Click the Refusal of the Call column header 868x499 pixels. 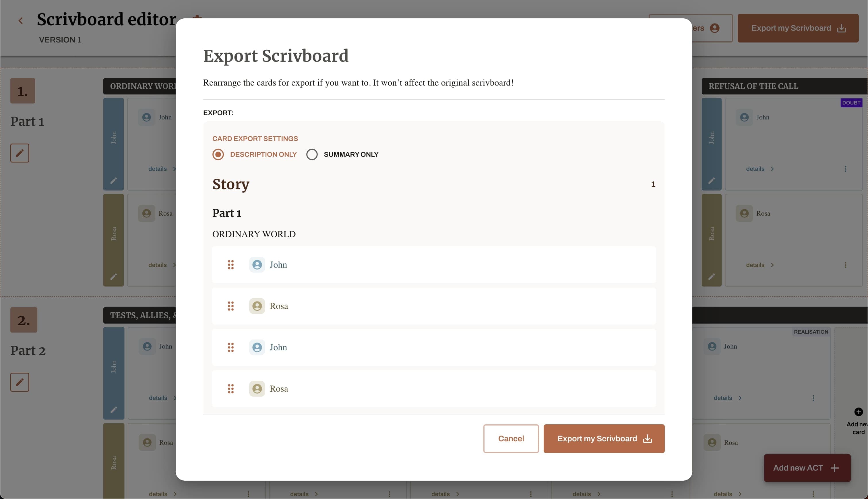pyautogui.click(x=784, y=86)
